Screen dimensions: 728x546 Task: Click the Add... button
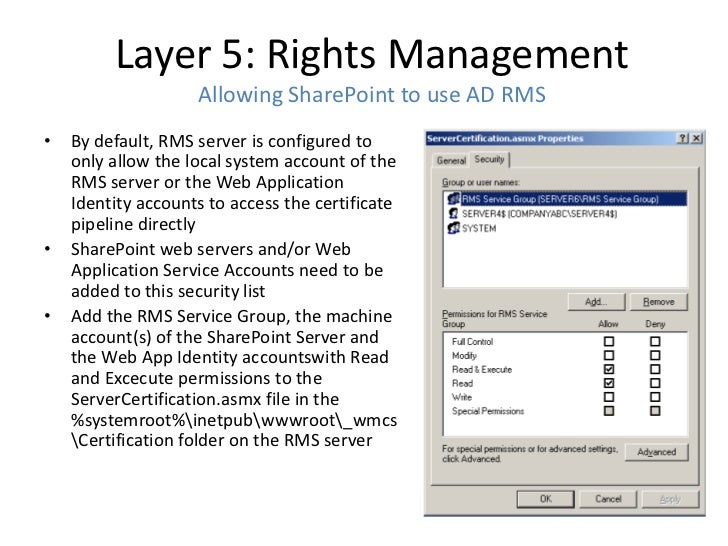pos(596,302)
